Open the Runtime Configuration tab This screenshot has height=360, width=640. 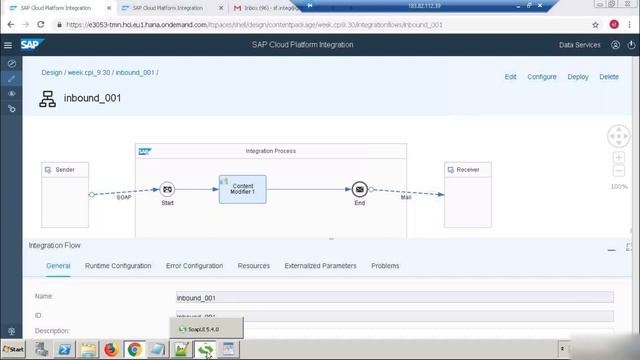click(118, 266)
